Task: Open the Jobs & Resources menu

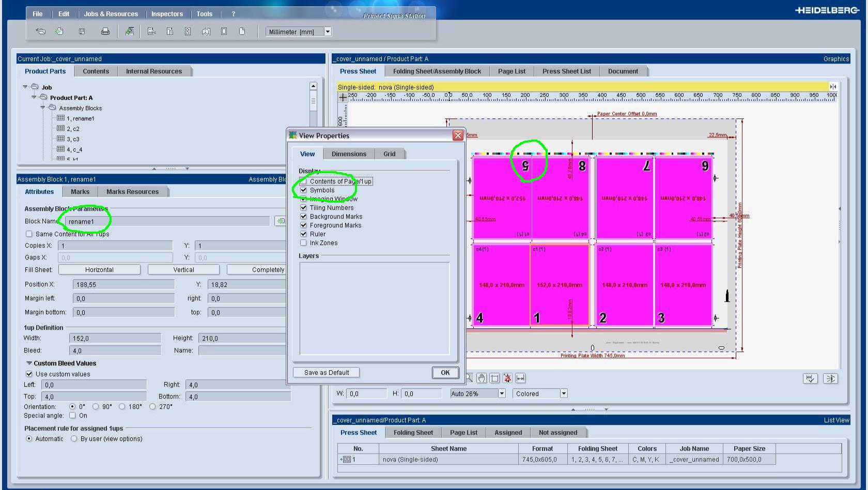Action: 111,14
